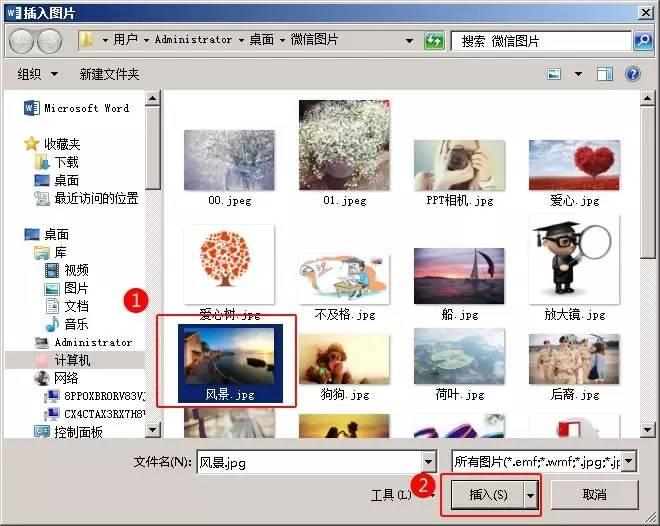This screenshot has height=526, width=660.
Task: Select Microsoft Word in the navigation pane
Action: pyautogui.click(x=76, y=108)
